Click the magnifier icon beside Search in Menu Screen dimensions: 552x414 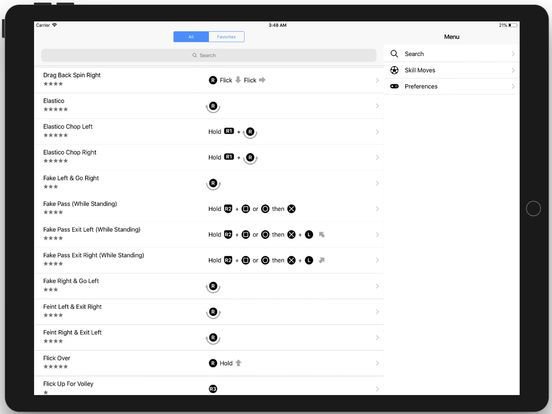coord(394,54)
